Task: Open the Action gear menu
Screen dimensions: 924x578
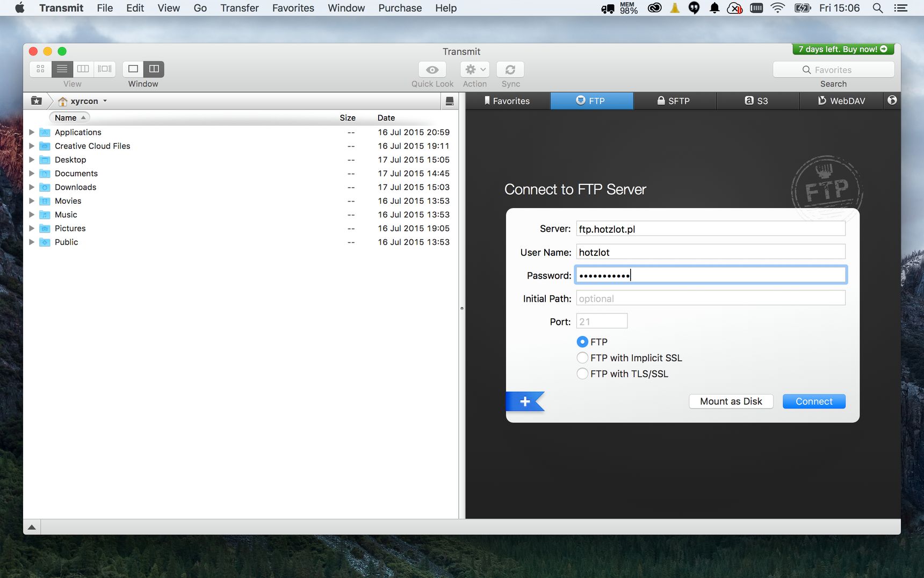Action: click(475, 70)
